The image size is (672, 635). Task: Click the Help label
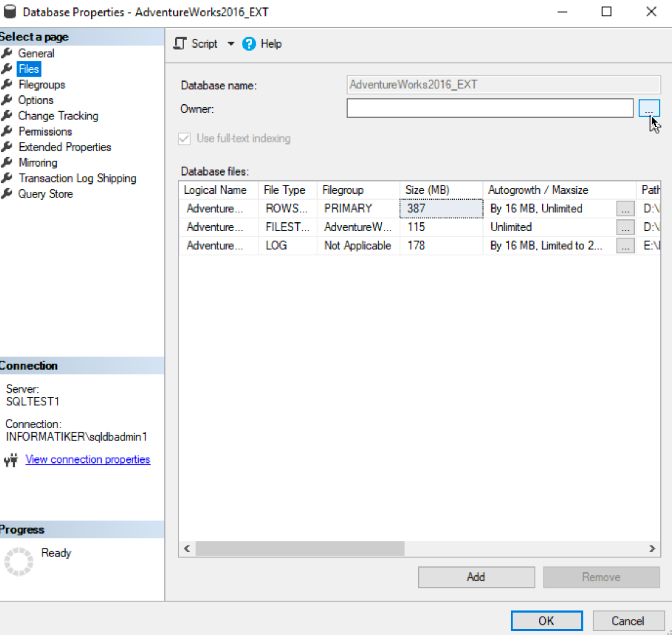pyautogui.click(x=271, y=44)
